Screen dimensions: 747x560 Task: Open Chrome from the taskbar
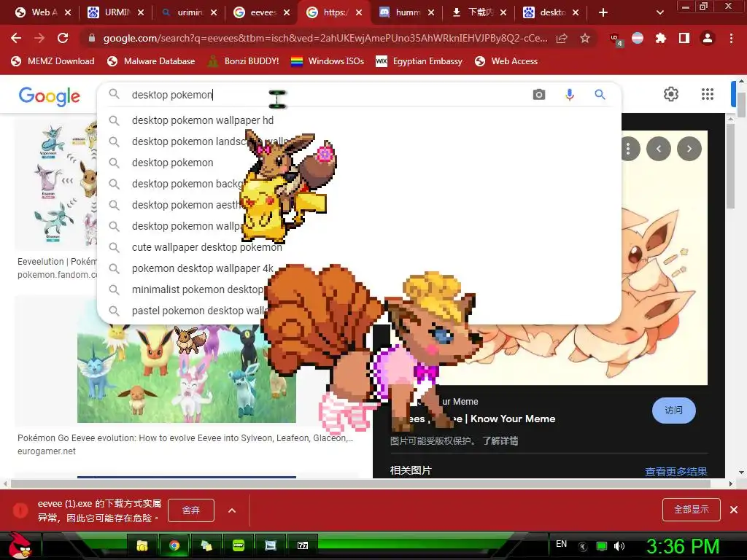pyautogui.click(x=174, y=545)
